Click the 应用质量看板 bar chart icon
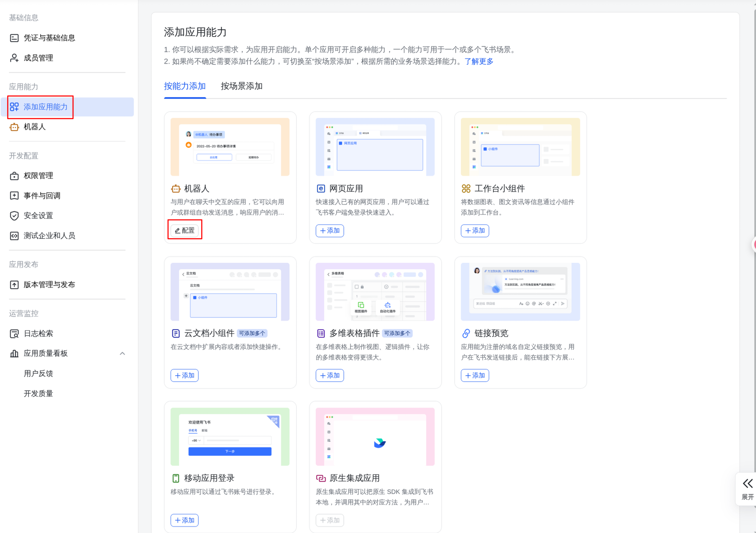 14,353
